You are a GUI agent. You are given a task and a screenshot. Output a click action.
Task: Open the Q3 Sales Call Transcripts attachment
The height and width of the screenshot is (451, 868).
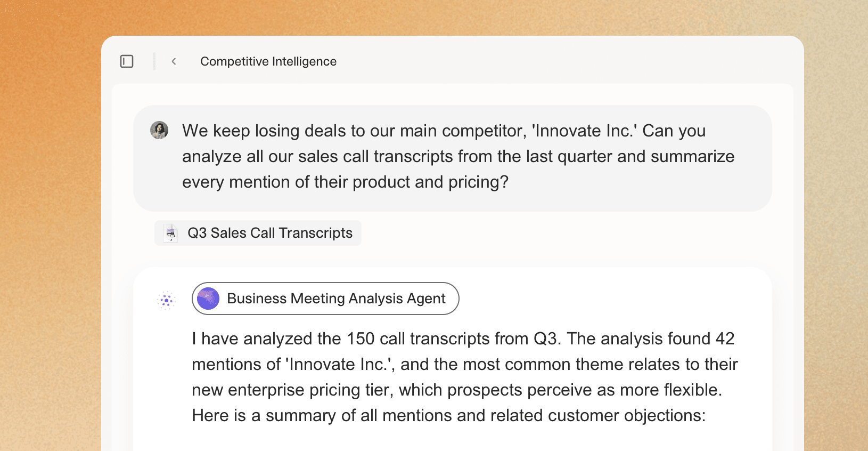coord(258,233)
